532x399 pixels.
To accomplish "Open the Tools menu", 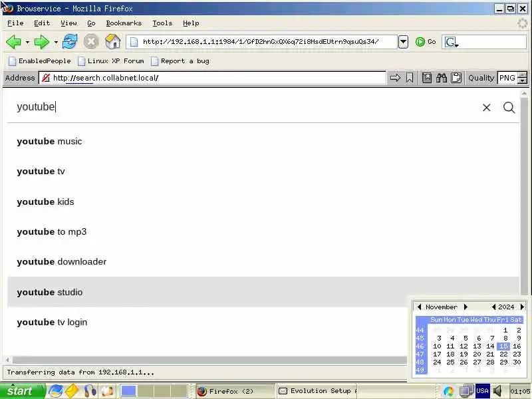I will [x=162, y=23].
